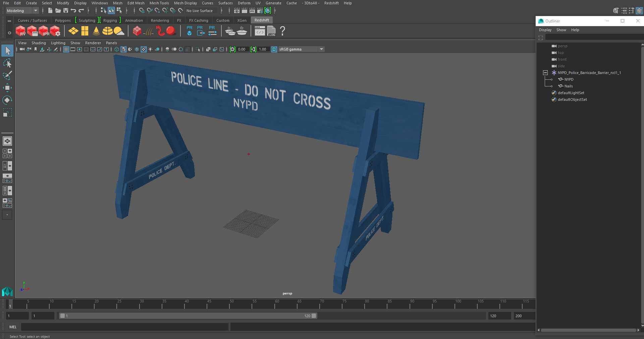Image resolution: width=644 pixels, height=339 pixels.
Task: Open the viewport Shading menu
Action: click(x=39, y=43)
